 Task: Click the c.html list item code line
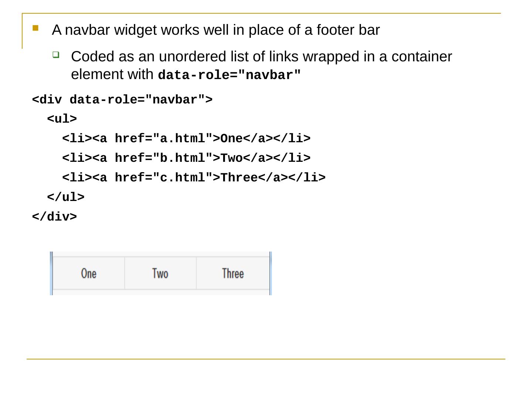coord(194,178)
